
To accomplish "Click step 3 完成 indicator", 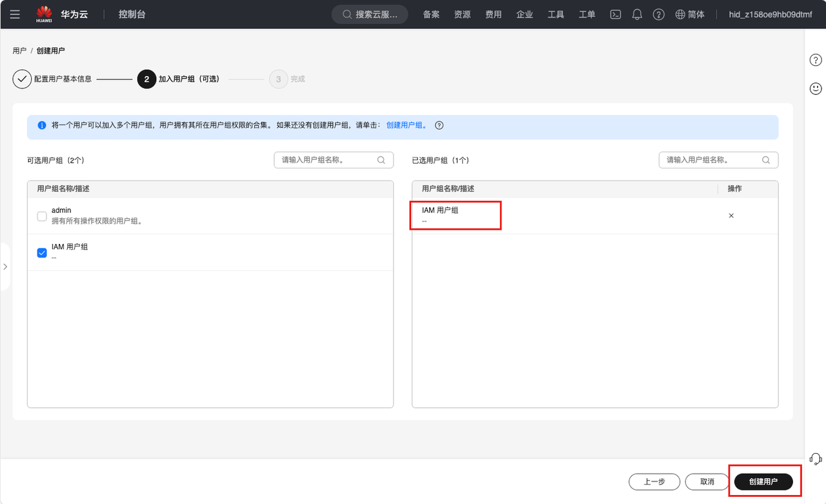I will pyautogui.click(x=287, y=79).
